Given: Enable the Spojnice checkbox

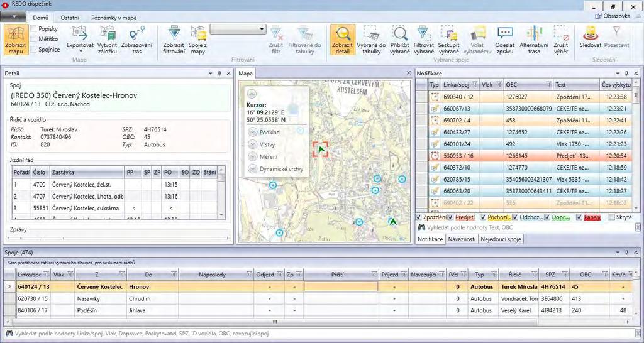Looking at the screenshot, I should [x=34, y=49].
